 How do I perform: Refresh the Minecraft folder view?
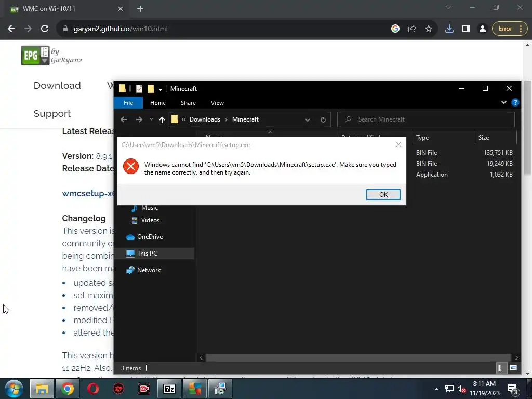tap(323, 120)
